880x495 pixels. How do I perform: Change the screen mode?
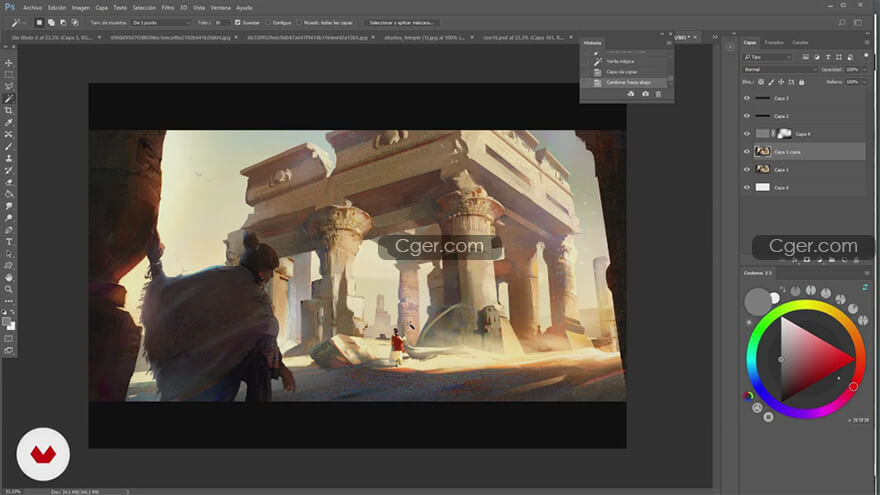8,350
